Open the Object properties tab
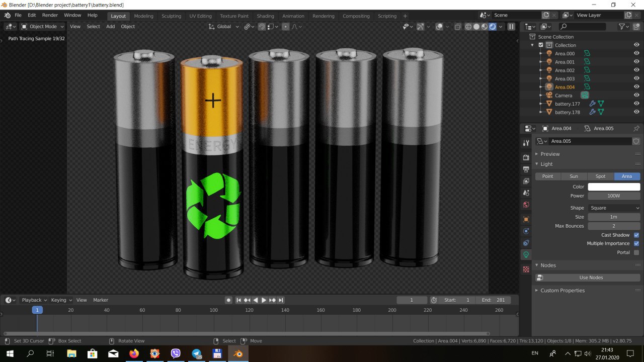Screen dimensions: 644x362 click(x=526, y=219)
